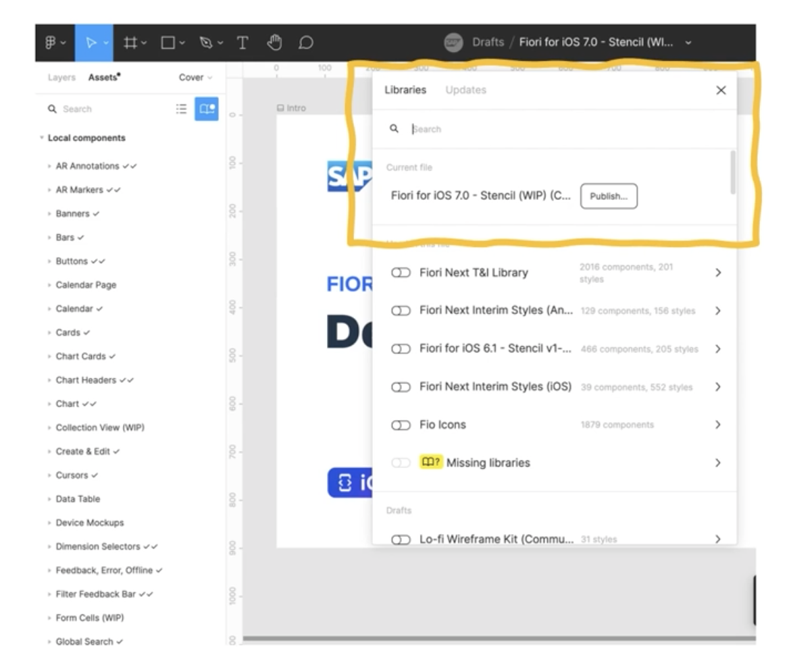Screen dimensions: 812x655
Task: Toggle the Missing libraries switch
Action: (401, 463)
